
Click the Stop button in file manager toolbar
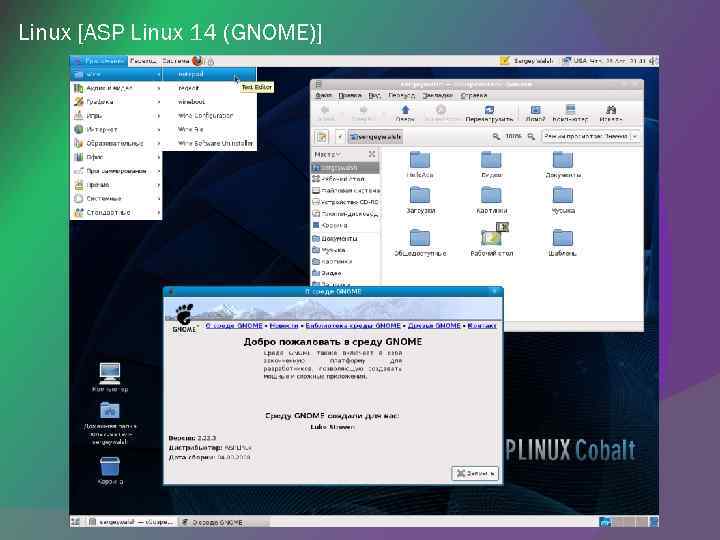pyautogui.click(x=441, y=113)
